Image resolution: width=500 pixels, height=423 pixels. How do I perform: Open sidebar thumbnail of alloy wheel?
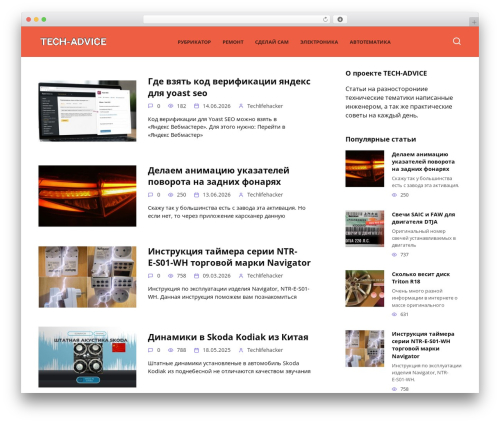pyautogui.click(x=365, y=289)
